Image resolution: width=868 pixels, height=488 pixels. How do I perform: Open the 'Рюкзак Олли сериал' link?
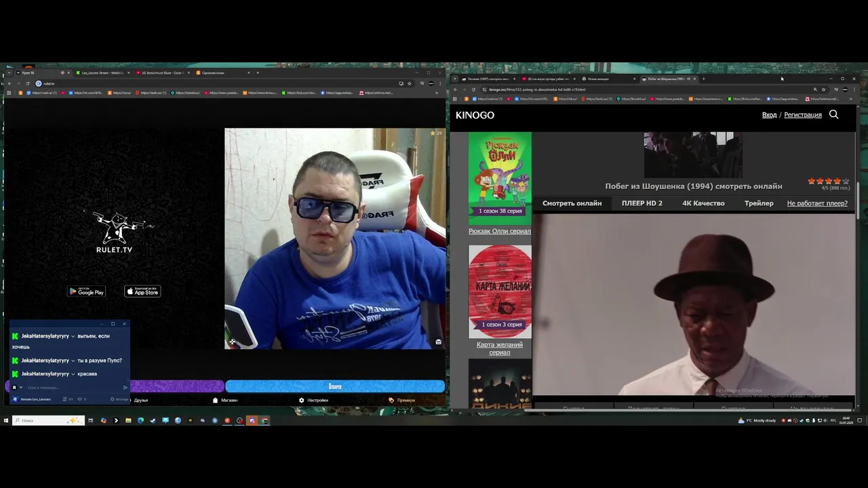coord(500,231)
